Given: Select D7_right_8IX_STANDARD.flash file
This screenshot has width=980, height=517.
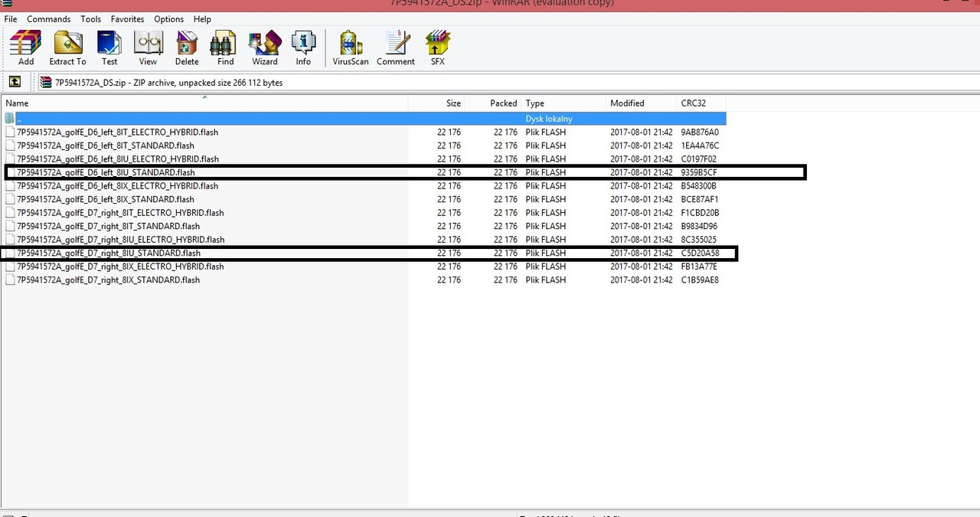Looking at the screenshot, I should pos(108,280).
